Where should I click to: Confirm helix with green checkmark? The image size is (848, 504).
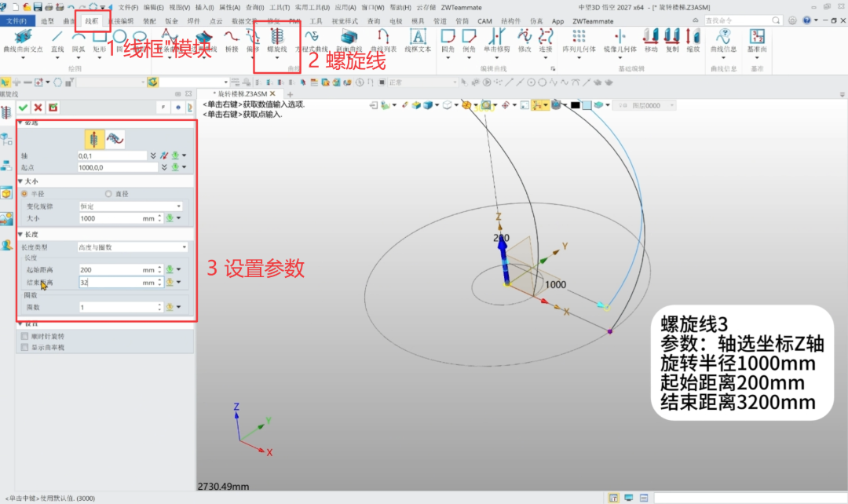23,108
